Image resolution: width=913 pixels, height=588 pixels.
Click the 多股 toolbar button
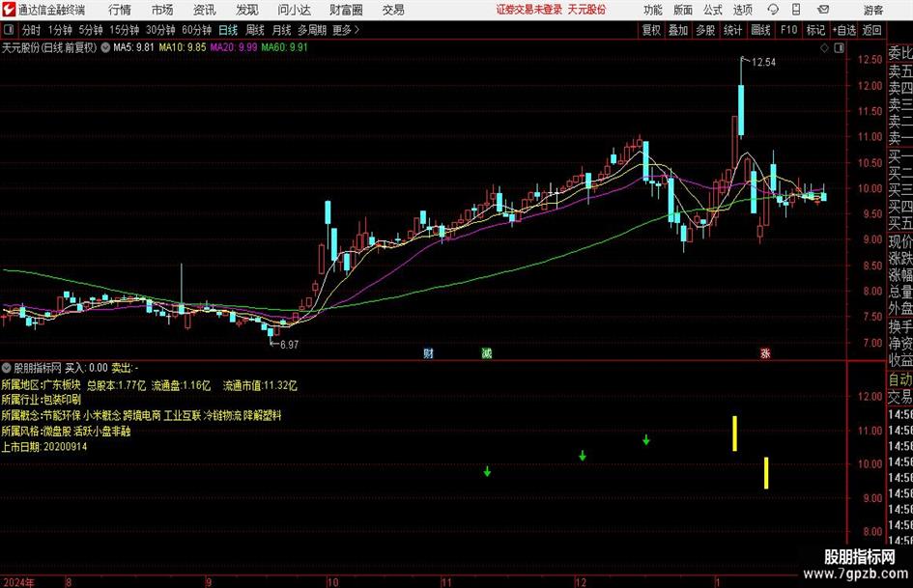(705, 30)
